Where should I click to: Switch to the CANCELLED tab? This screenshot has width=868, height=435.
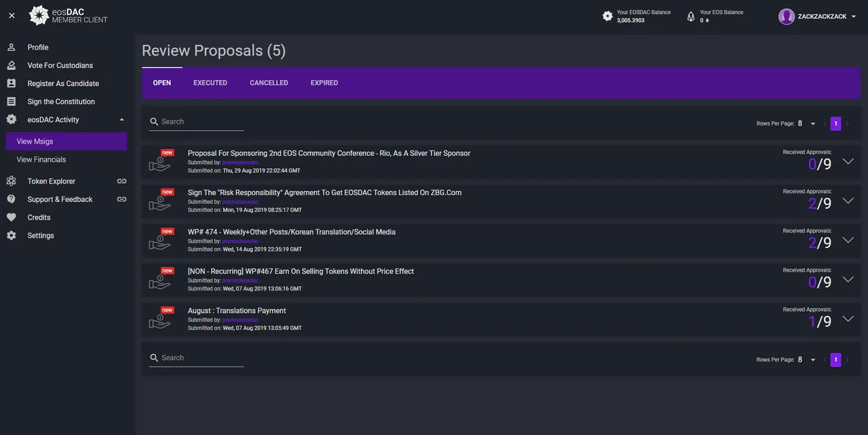tap(269, 83)
